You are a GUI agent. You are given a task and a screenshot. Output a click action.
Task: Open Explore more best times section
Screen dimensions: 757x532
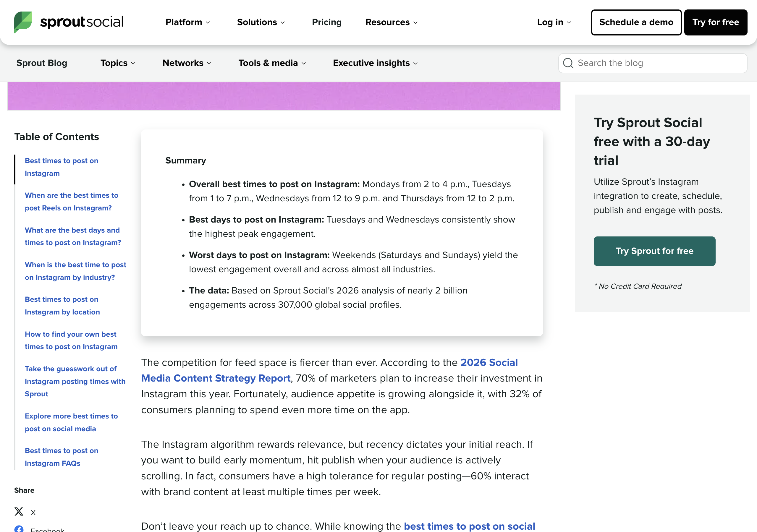pyautogui.click(x=71, y=422)
